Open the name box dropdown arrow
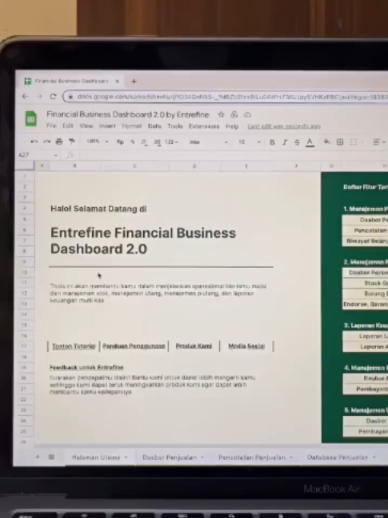The width and height of the screenshot is (388, 518). [x=56, y=155]
